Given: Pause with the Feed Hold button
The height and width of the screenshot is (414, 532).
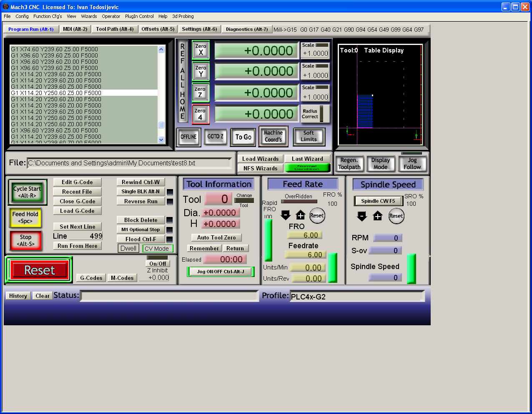Looking at the screenshot, I should [25, 217].
